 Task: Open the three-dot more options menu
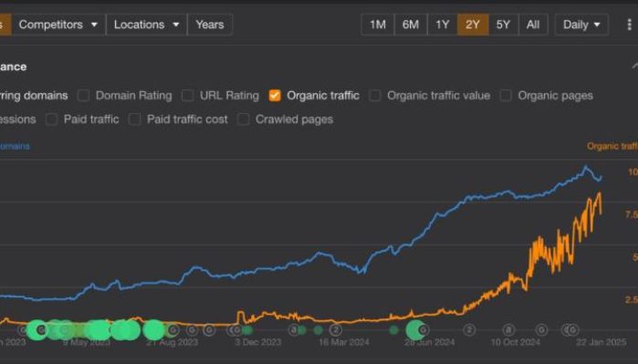(x=629, y=25)
